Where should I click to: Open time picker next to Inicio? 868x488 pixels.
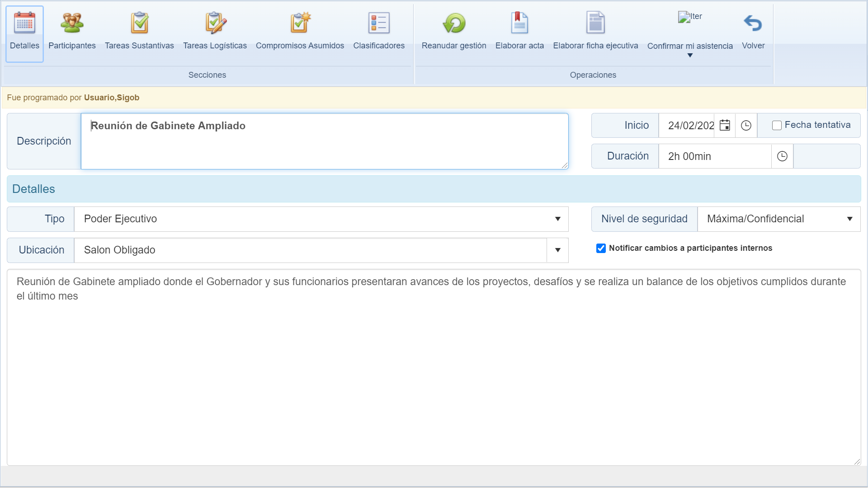click(746, 125)
